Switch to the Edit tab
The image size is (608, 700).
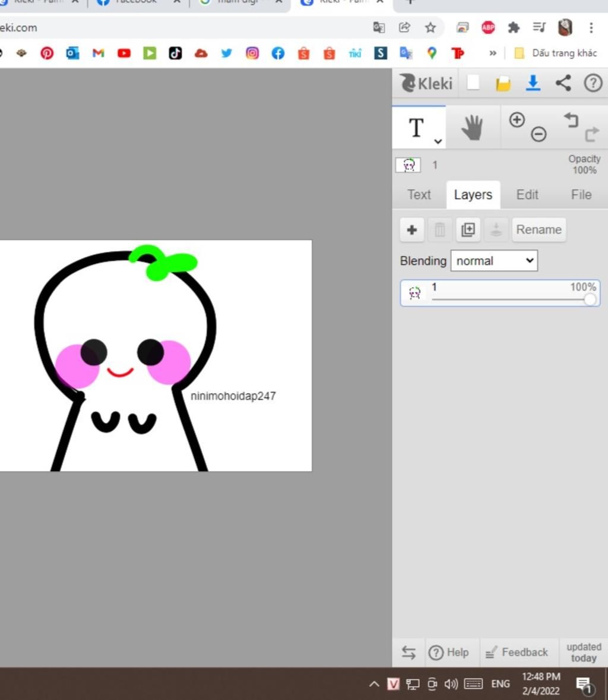(527, 195)
